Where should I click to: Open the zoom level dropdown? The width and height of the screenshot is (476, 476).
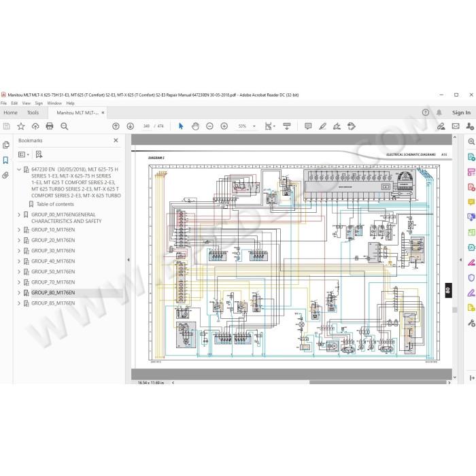click(254, 126)
